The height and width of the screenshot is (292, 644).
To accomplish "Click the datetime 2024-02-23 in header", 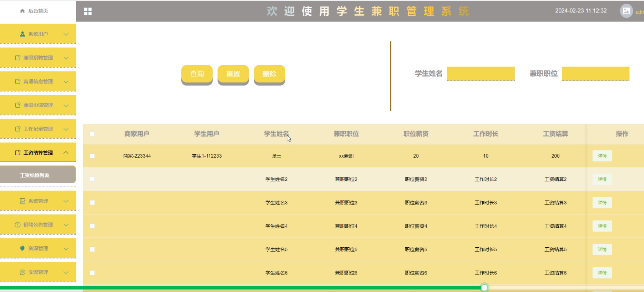I will (x=581, y=11).
